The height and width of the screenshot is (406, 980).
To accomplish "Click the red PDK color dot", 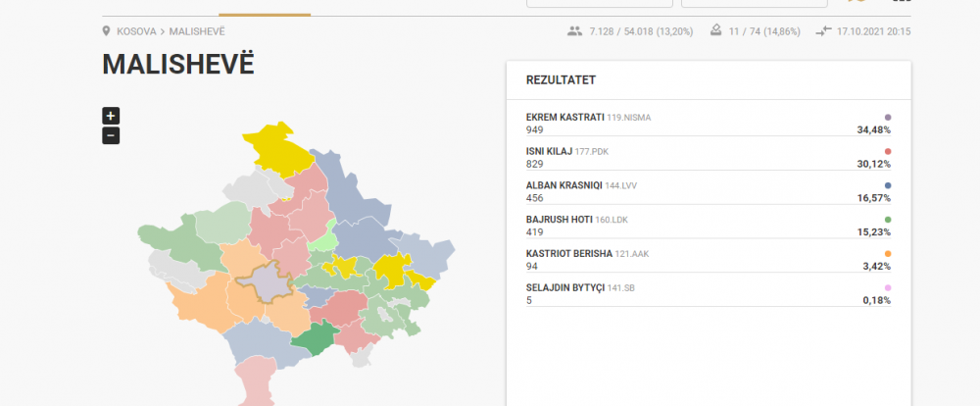I will coord(888,151).
